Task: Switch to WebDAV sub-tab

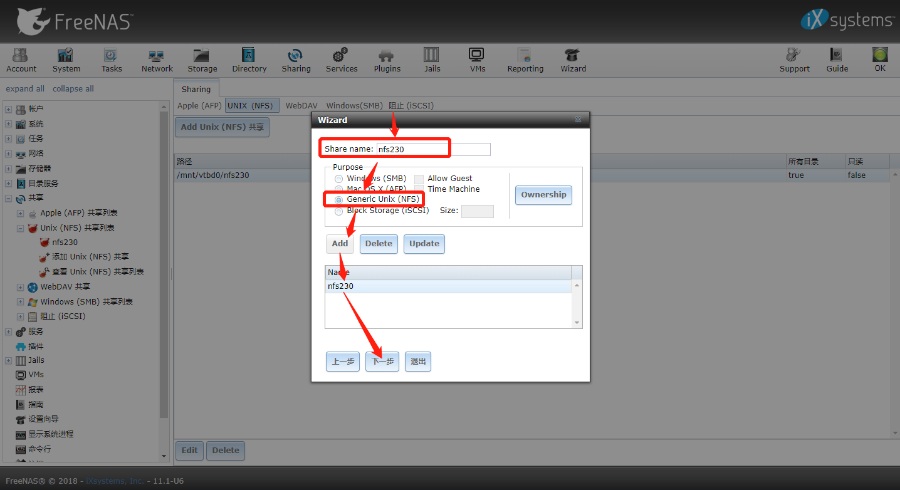Action: tap(301, 106)
